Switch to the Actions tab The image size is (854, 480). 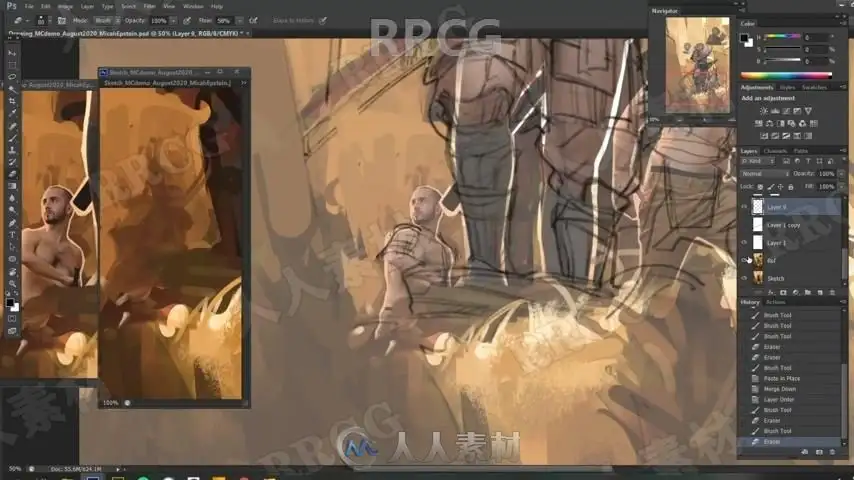click(x=776, y=302)
